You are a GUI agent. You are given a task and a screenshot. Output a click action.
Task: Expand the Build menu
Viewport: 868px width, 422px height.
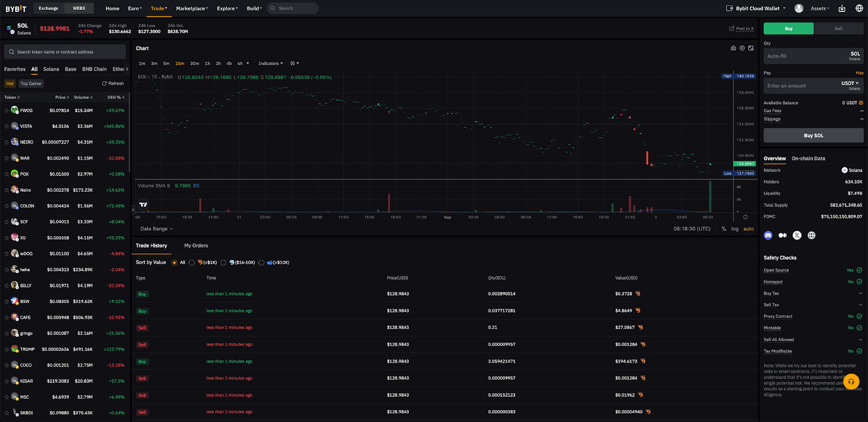(254, 8)
